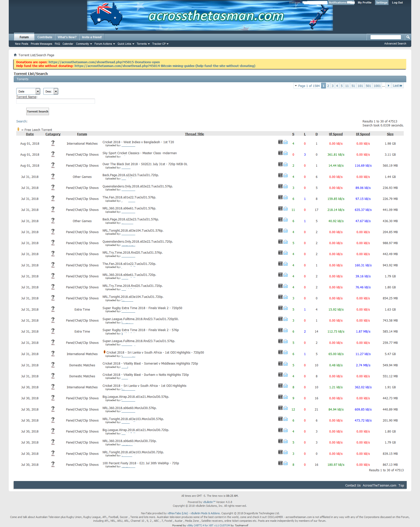Click free leech icon on Sri Lanka 720p50 row
This screenshot has width=420, height=527.
click(104, 352)
